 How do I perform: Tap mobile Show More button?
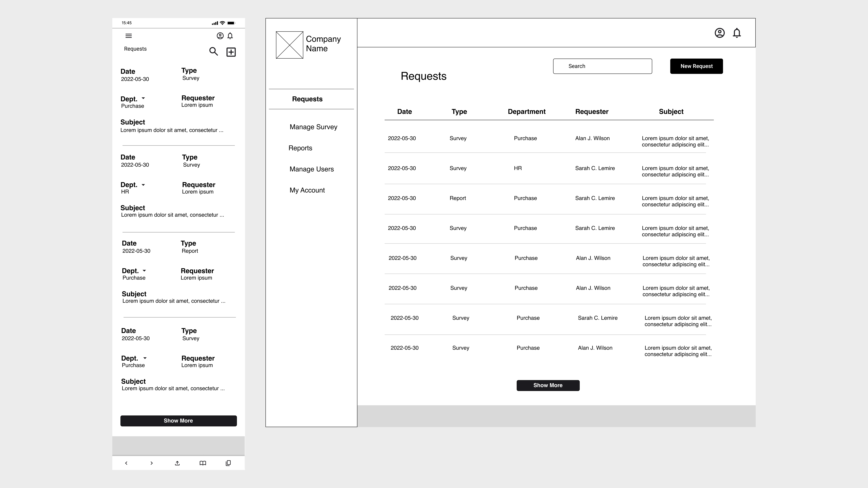[x=179, y=421]
